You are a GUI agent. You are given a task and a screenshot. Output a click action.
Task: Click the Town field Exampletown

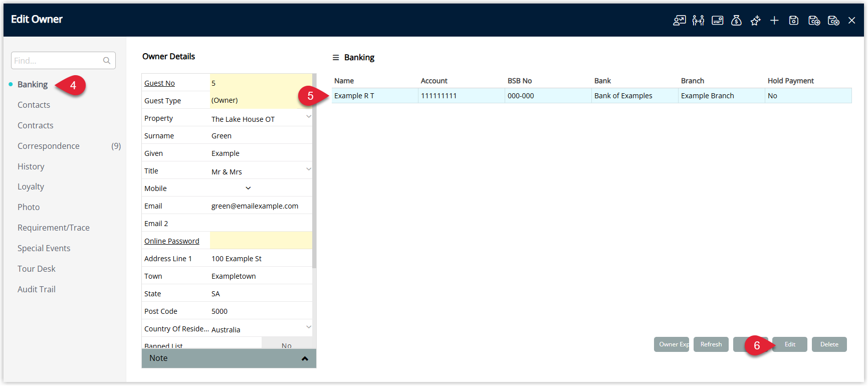coord(261,276)
